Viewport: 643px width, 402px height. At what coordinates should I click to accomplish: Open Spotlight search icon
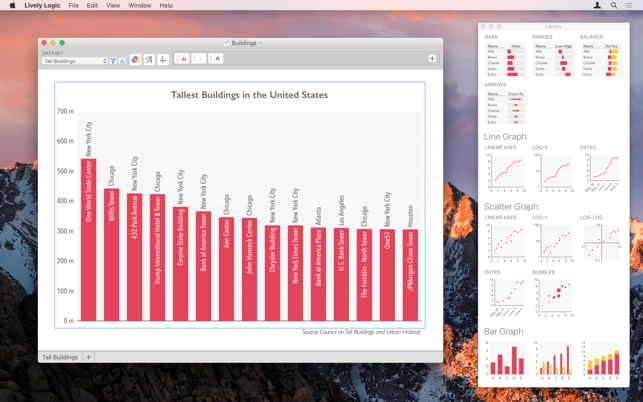pos(614,5)
